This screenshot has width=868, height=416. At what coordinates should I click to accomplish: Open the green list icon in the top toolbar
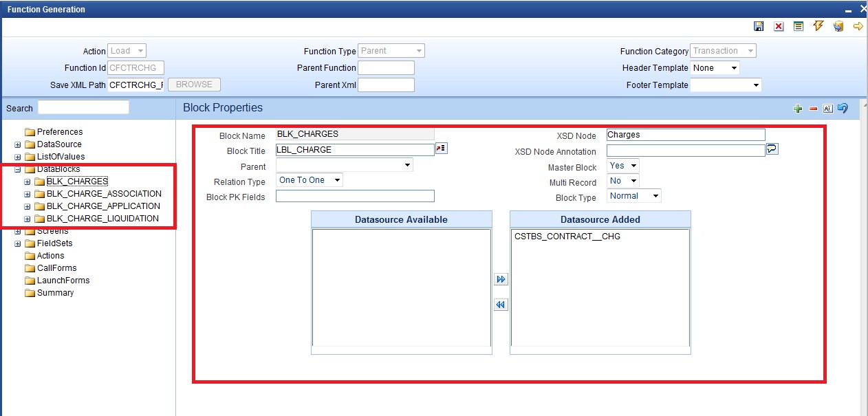coord(799,26)
